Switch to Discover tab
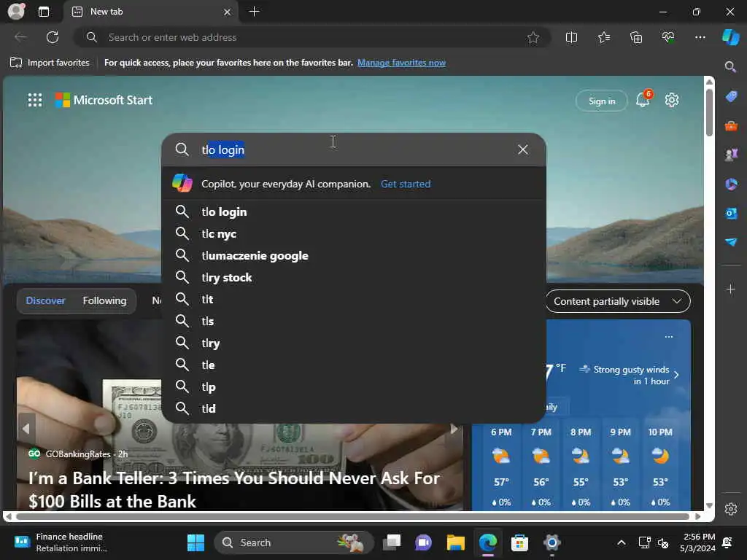The width and height of the screenshot is (747, 560). pyautogui.click(x=45, y=301)
